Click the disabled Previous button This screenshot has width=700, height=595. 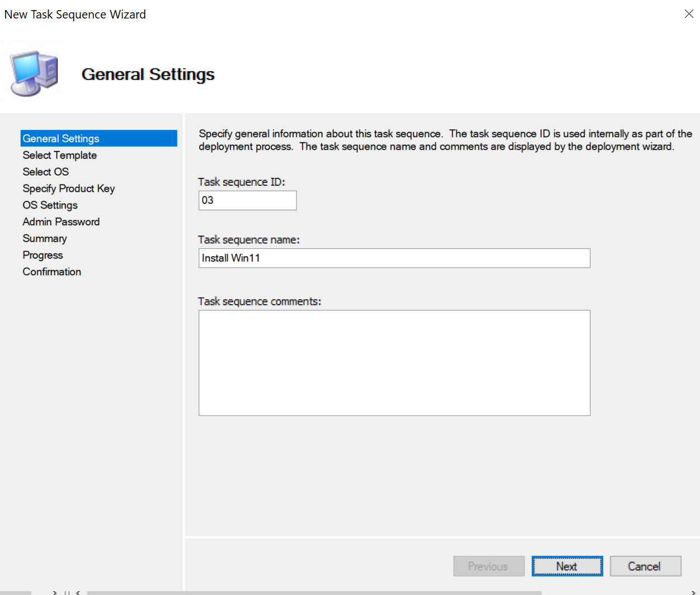pyautogui.click(x=488, y=566)
